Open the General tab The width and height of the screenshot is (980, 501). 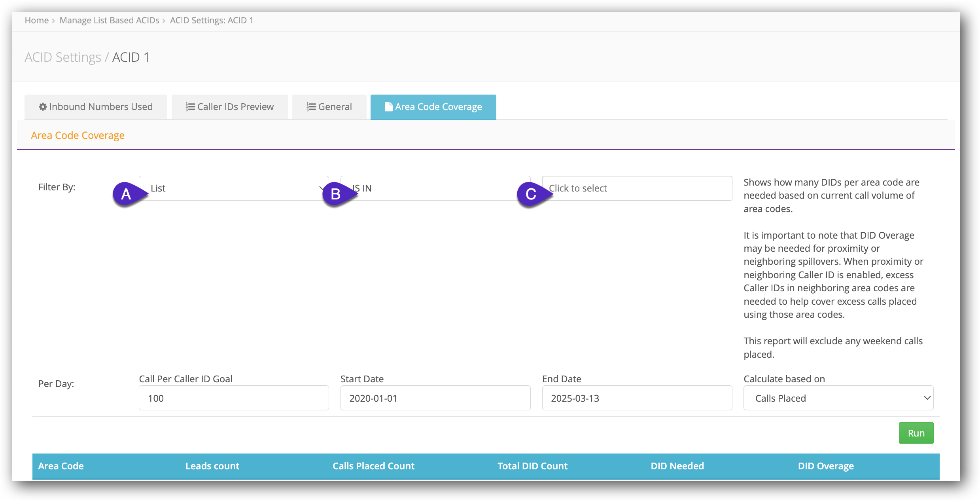pyautogui.click(x=329, y=107)
